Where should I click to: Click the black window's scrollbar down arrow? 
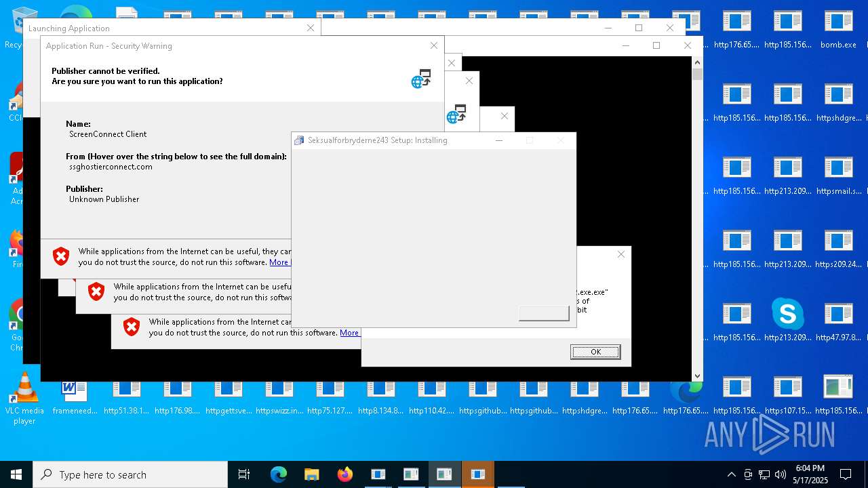[x=697, y=375]
